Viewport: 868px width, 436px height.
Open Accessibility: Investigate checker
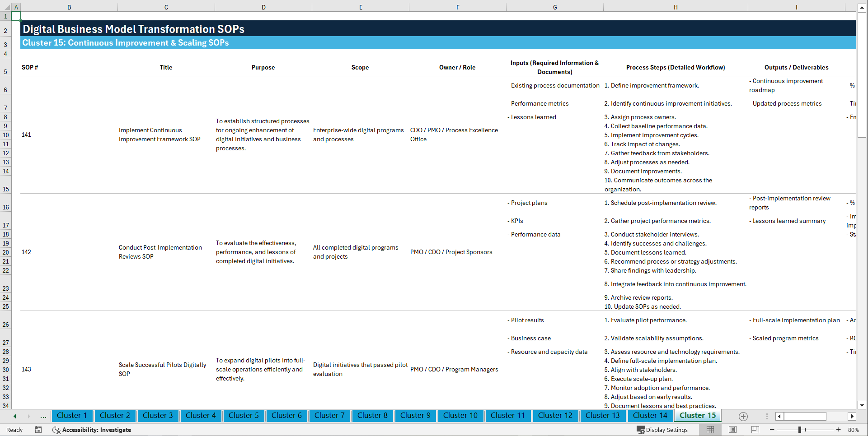coord(92,430)
